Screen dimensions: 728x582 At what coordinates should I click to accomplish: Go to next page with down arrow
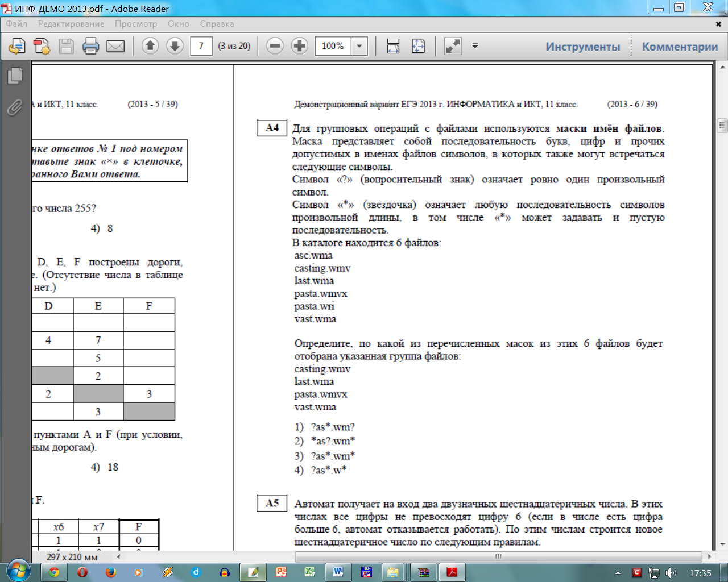175,46
